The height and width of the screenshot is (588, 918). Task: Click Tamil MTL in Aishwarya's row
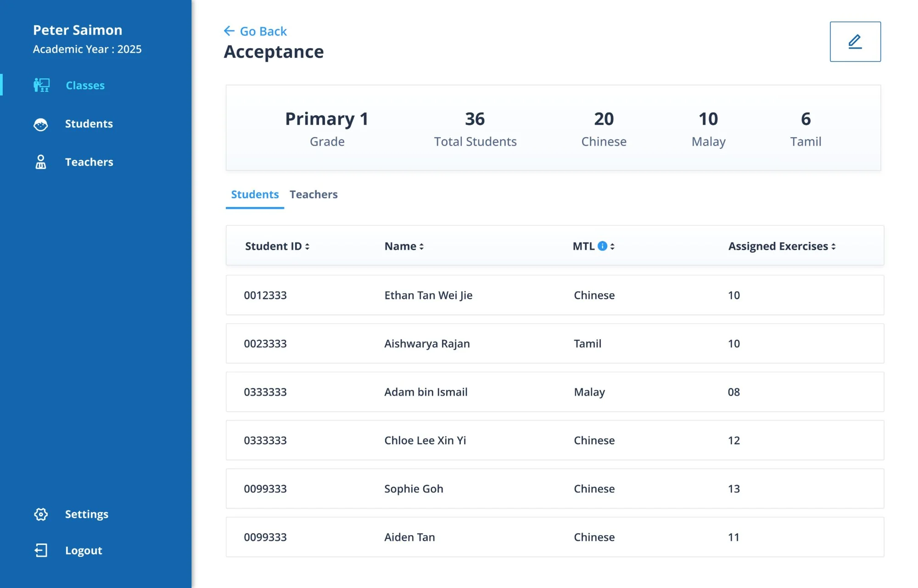coord(588,343)
